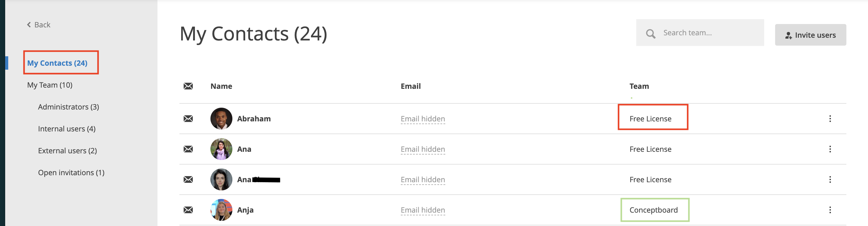Click Abraham's profile avatar
Image resolution: width=868 pixels, height=226 pixels.
click(x=221, y=119)
